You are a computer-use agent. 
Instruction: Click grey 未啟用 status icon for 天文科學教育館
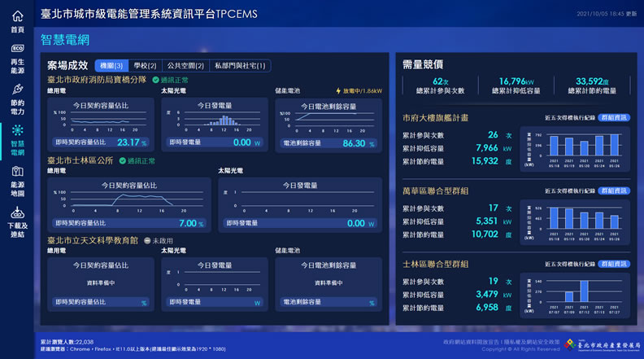[147, 240]
